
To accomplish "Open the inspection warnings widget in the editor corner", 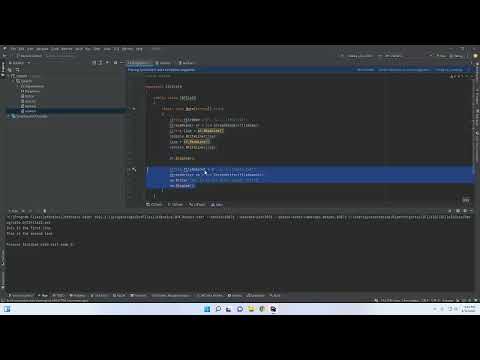I will tap(456, 76).
